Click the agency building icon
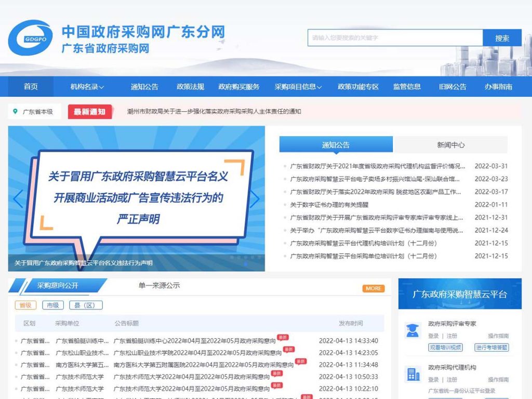Screen dimensions: 532x399 (x=413, y=374)
